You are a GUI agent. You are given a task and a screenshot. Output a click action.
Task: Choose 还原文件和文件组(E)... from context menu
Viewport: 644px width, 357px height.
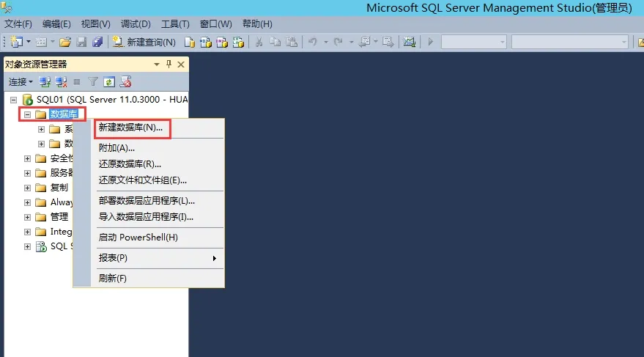click(x=143, y=180)
